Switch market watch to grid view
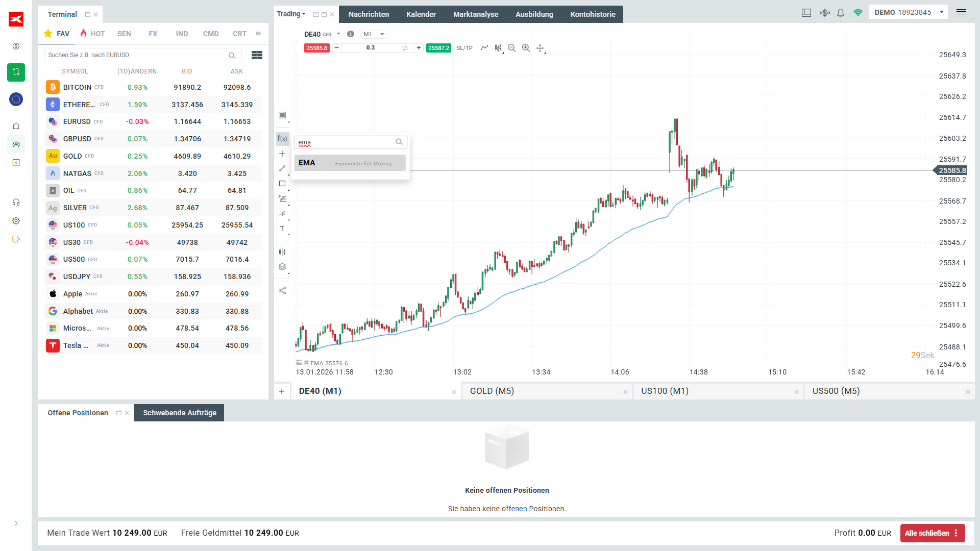 pos(257,55)
